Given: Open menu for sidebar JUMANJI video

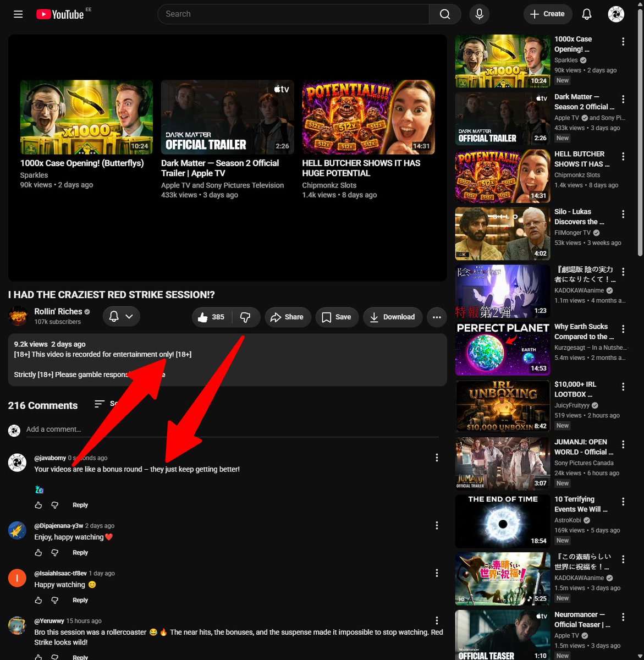Looking at the screenshot, I should (623, 444).
